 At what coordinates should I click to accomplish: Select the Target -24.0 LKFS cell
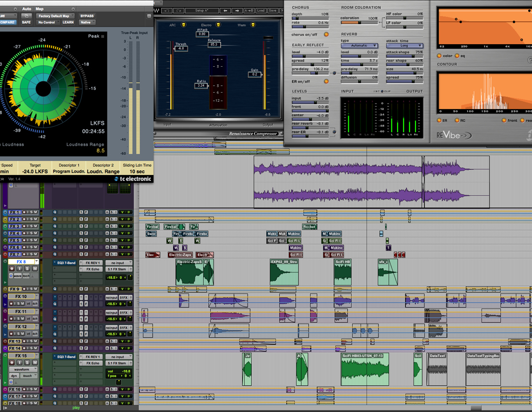click(x=35, y=168)
